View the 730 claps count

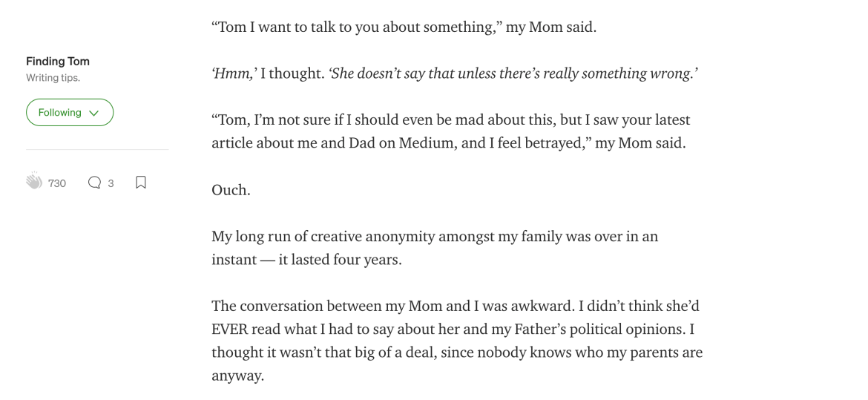coord(57,183)
